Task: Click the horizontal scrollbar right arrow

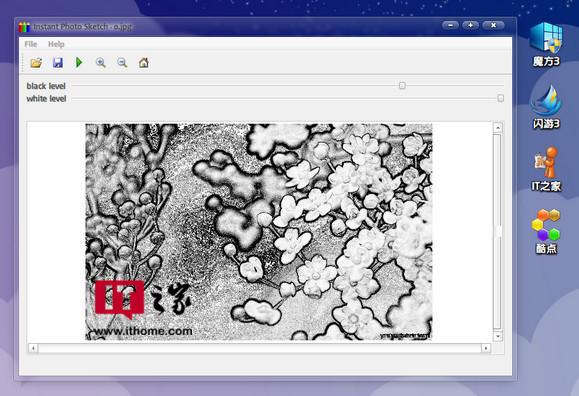Action: click(486, 348)
